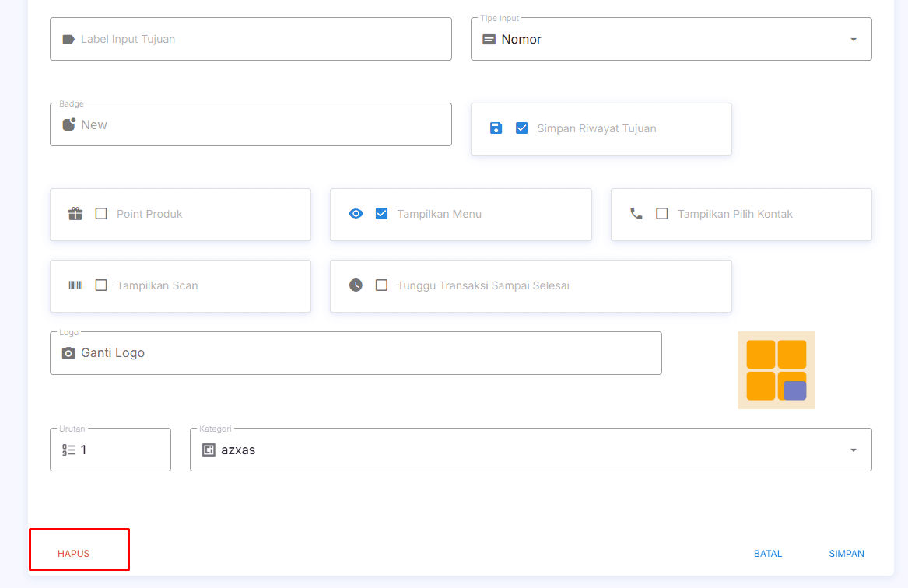The image size is (908, 588).
Task: Check the Tunggu Transaksi Sampai Selesai checkbox
Action: click(x=381, y=285)
